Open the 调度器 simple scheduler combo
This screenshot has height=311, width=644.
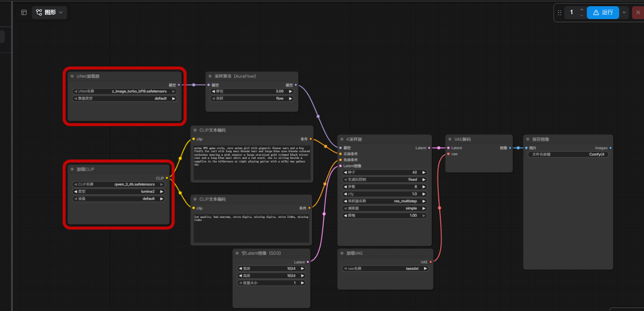385,208
